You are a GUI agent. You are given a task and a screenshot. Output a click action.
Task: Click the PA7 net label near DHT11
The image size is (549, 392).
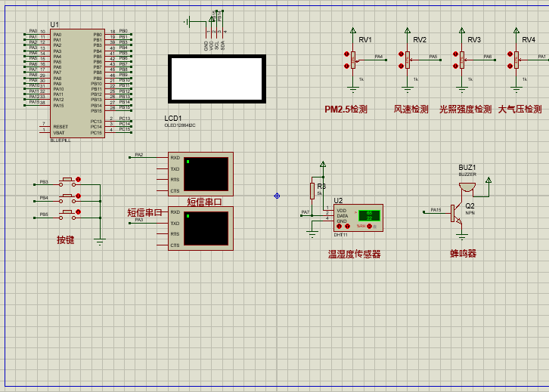point(306,212)
